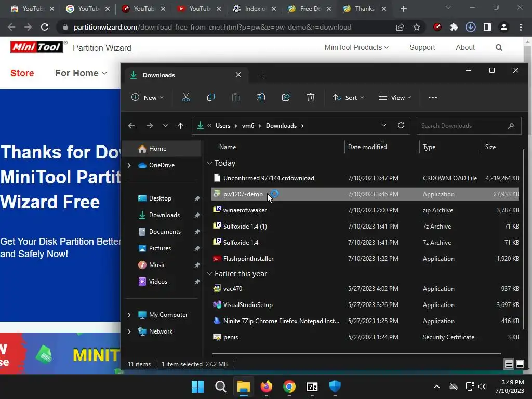
Task: Collapse the Today group
Action: point(210,163)
